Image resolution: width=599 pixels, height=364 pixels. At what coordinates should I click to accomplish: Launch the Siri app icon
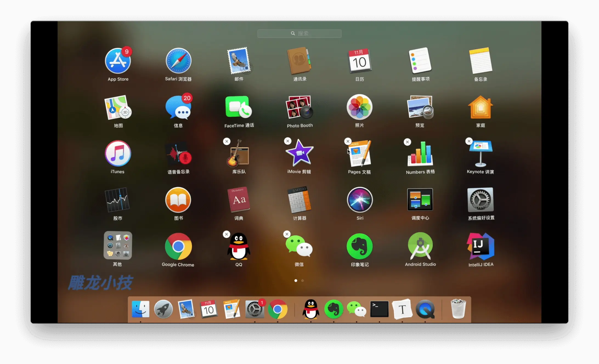360,200
